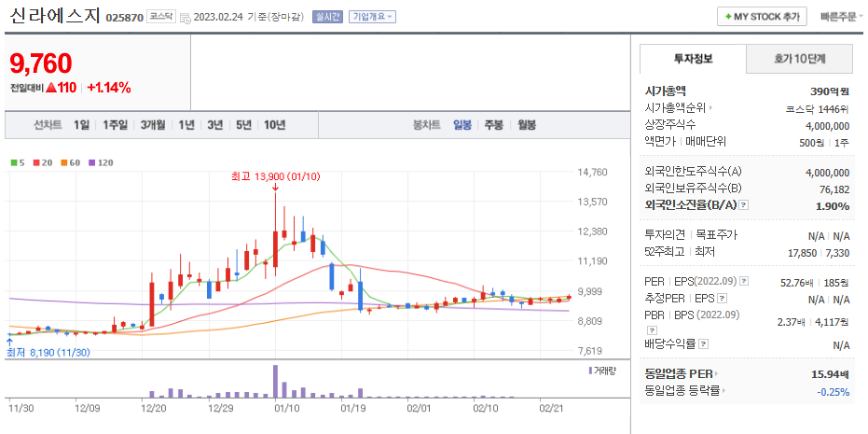
Task: Click the + MY STOCK 추가 button
Action: coord(762,17)
